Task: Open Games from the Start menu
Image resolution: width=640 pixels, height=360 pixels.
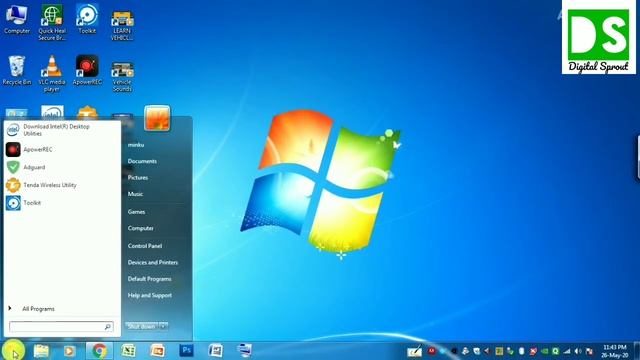Action: (x=136, y=212)
